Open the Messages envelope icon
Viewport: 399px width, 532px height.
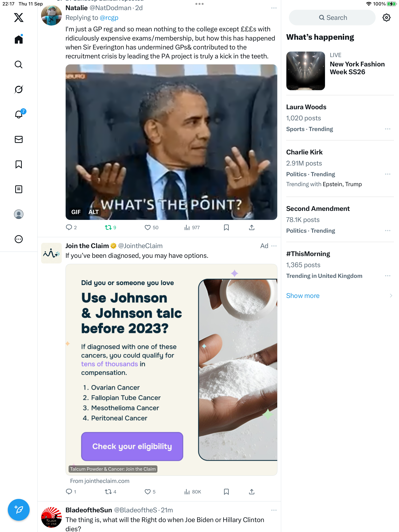(x=19, y=139)
